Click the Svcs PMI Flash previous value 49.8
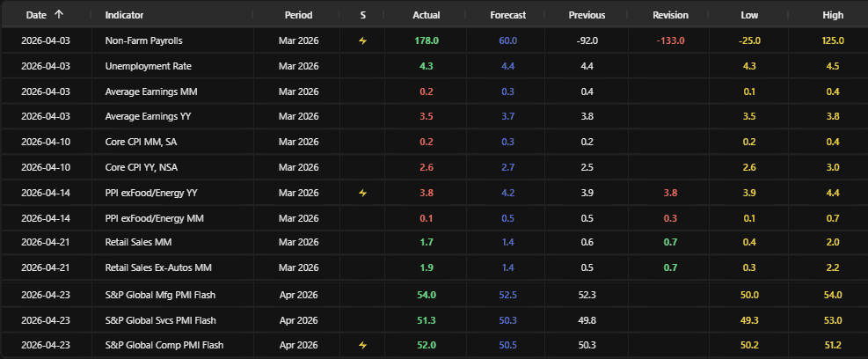Screen dimensions: 868x359 click(x=587, y=320)
